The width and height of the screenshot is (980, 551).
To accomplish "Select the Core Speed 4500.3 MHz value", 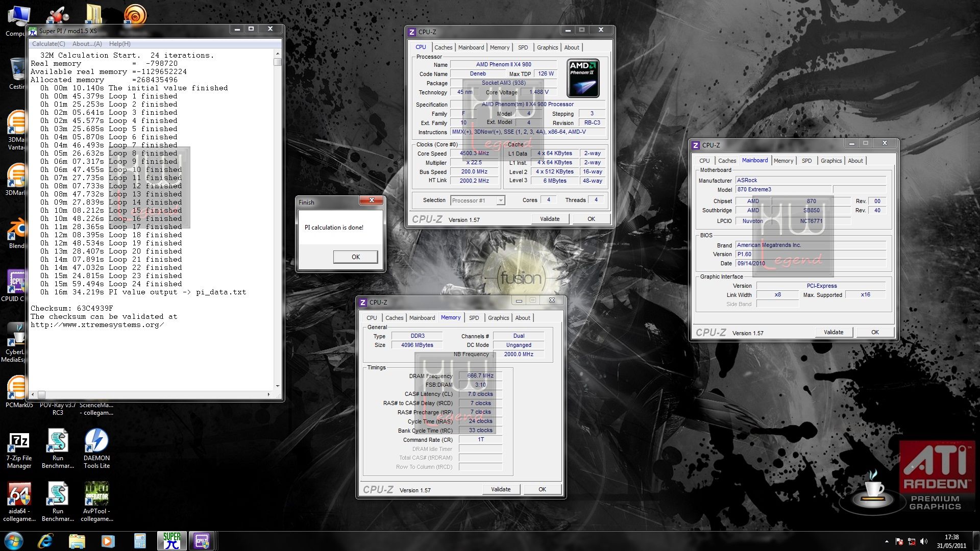I will pyautogui.click(x=474, y=154).
